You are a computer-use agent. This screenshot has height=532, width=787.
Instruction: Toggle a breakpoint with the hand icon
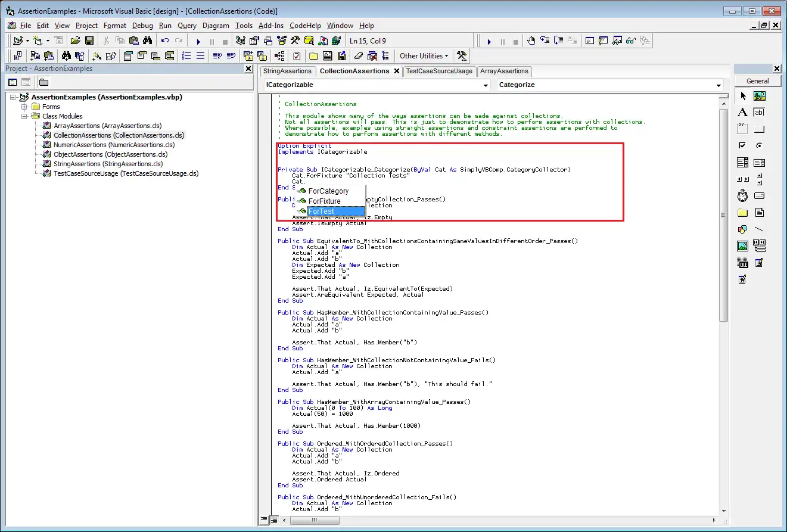[x=531, y=41]
